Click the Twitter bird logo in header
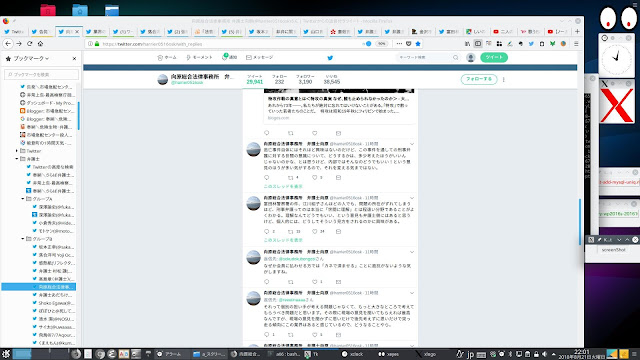This screenshot has height=360, width=640. tap(330, 58)
